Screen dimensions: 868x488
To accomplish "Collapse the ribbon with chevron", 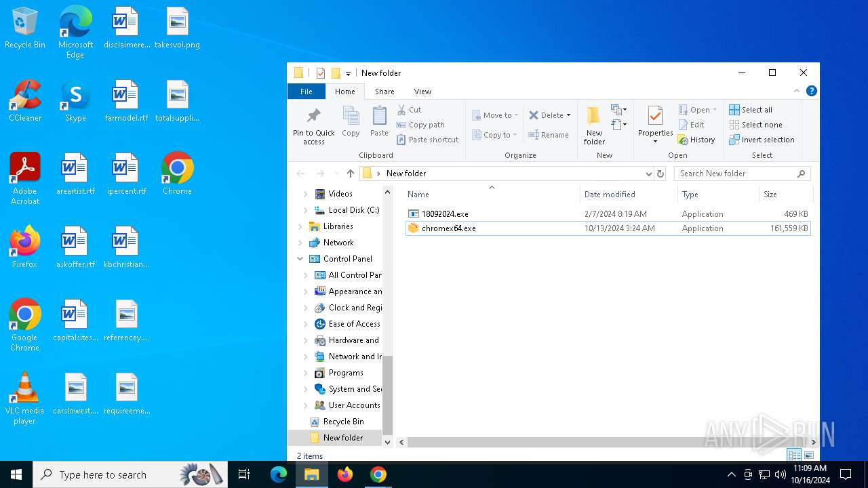I will click(797, 91).
